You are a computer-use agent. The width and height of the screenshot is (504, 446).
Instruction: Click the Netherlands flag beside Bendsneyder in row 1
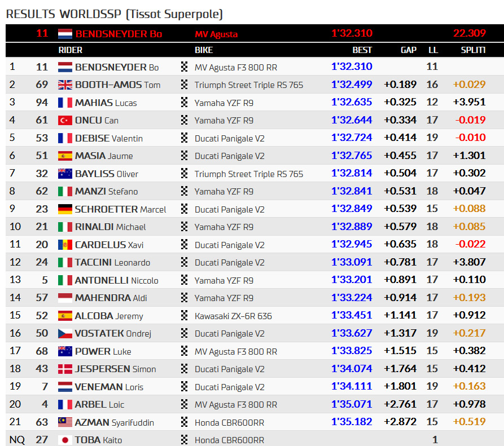pos(65,67)
